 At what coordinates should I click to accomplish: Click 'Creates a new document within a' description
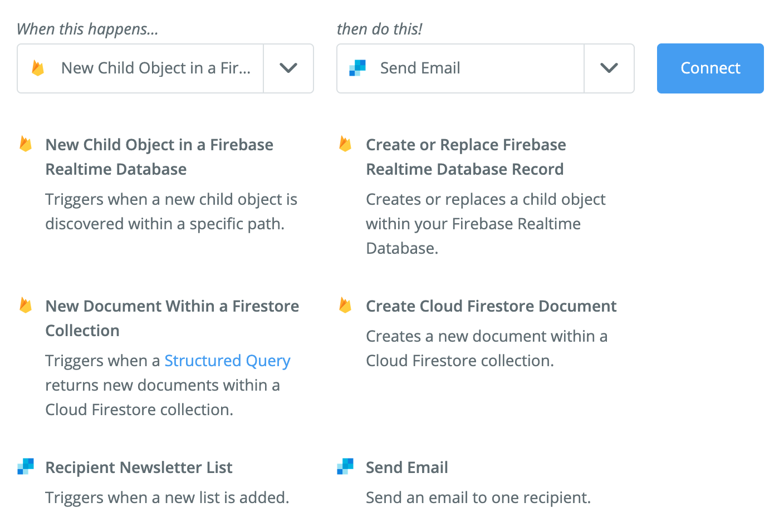pos(487,348)
